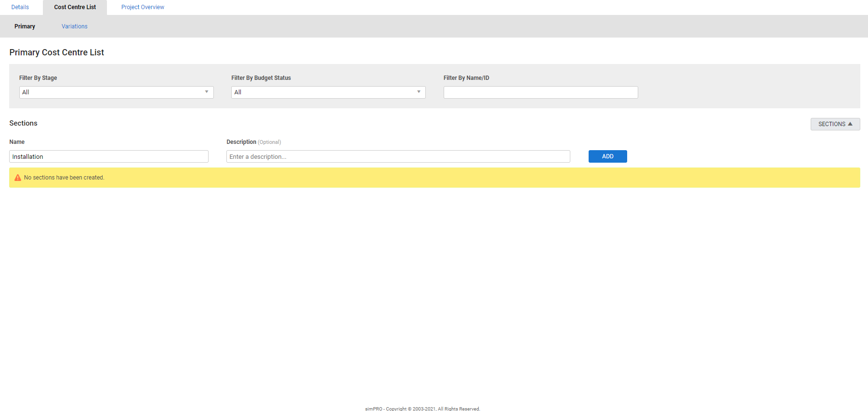Viewport: 868px width, 411px height.
Task: Open the Details tab
Action: click(20, 7)
